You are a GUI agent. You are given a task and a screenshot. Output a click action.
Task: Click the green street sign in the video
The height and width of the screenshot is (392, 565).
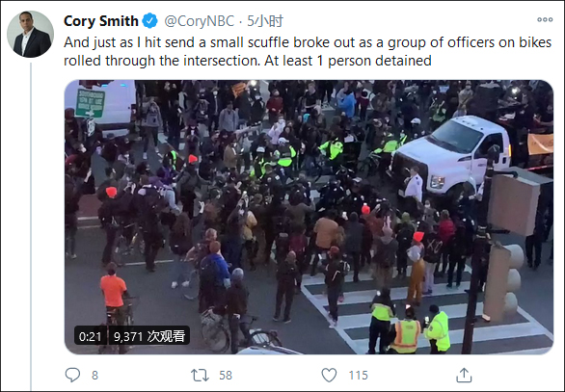point(90,103)
